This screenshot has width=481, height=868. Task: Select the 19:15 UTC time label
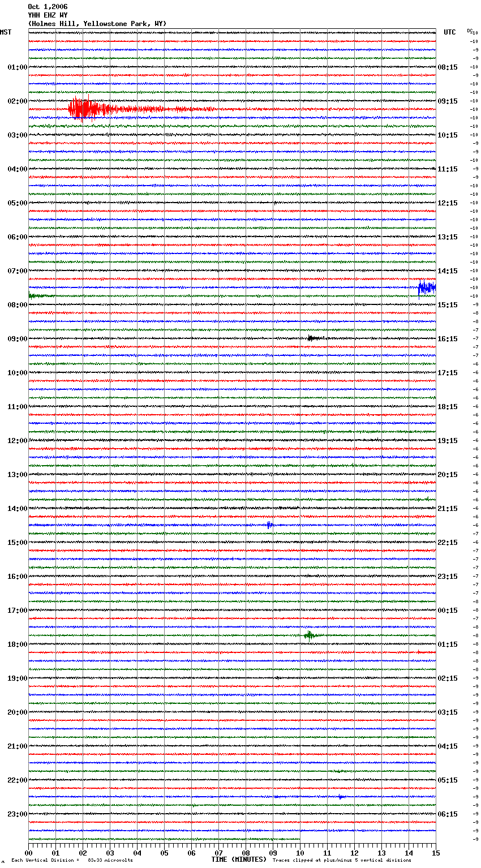(448, 441)
